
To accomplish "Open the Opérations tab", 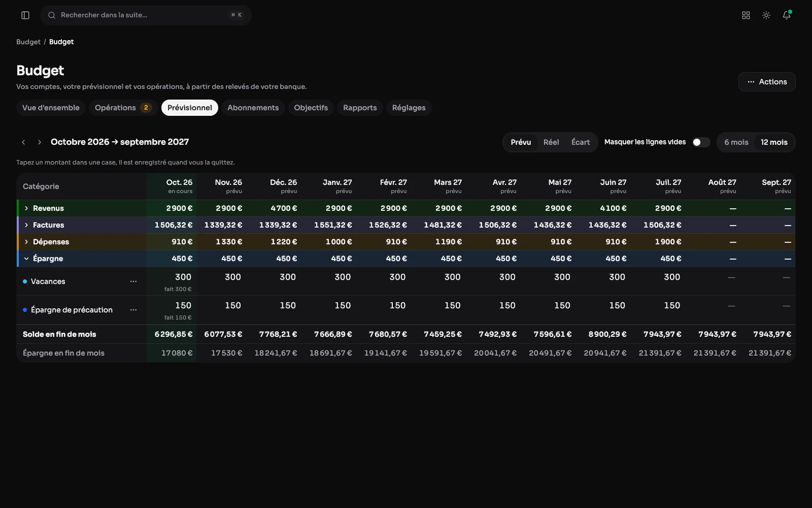I will tap(123, 108).
